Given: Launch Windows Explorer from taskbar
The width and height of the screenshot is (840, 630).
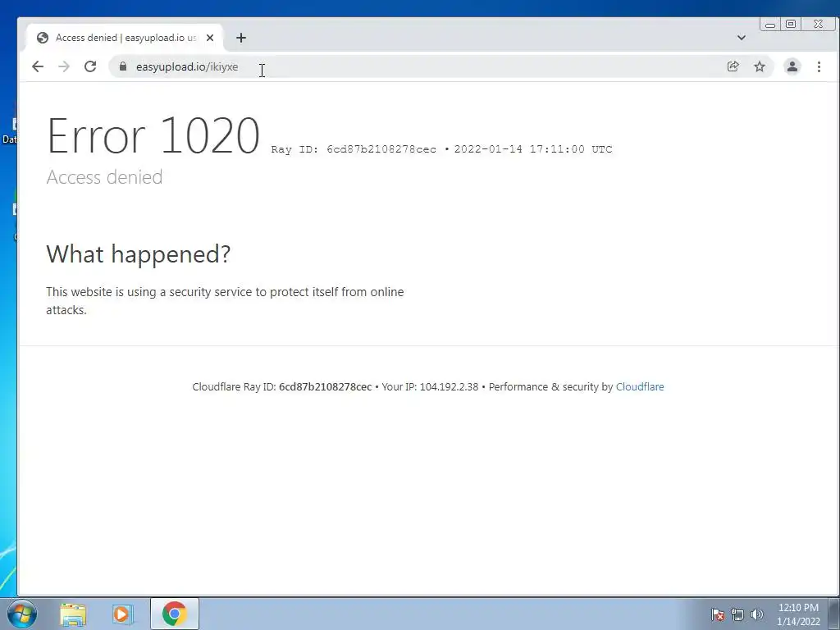Looking at the screenshot, I should 73,614.
